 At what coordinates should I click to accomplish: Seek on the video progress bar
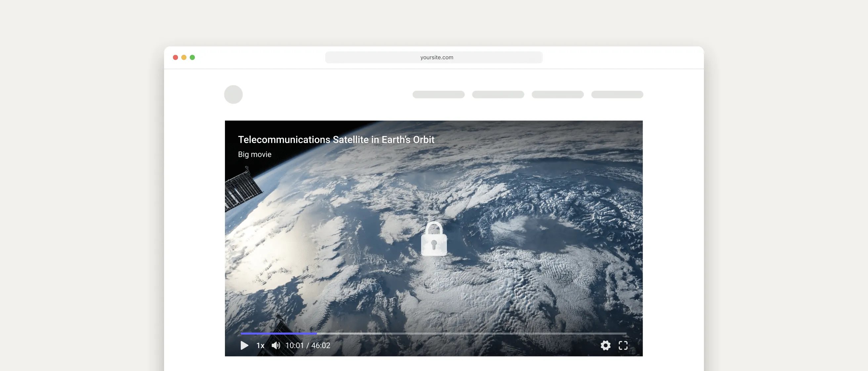(472, 334)
